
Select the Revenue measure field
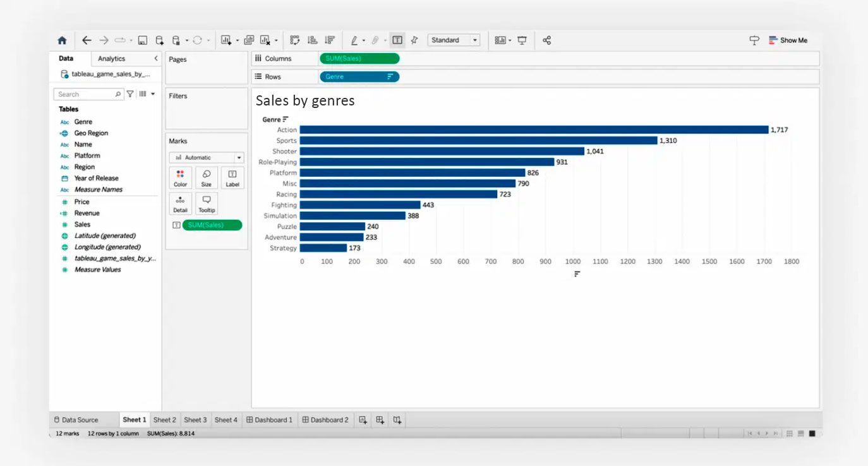(87, 213)
